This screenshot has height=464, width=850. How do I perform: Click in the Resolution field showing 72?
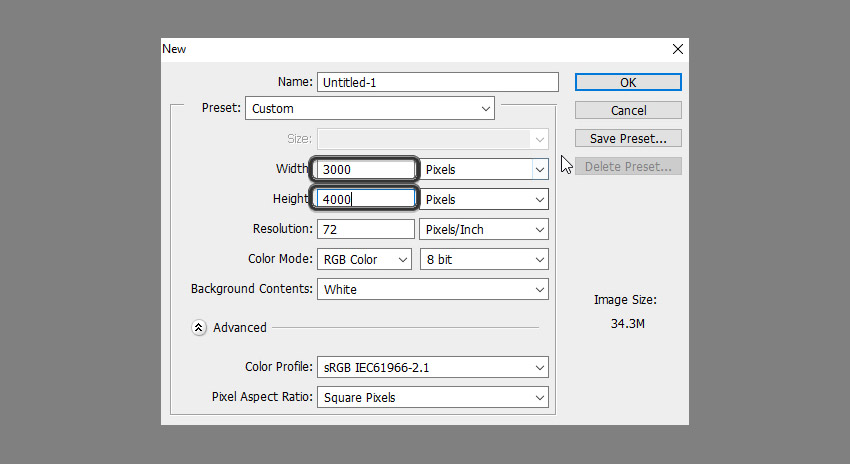365,229
